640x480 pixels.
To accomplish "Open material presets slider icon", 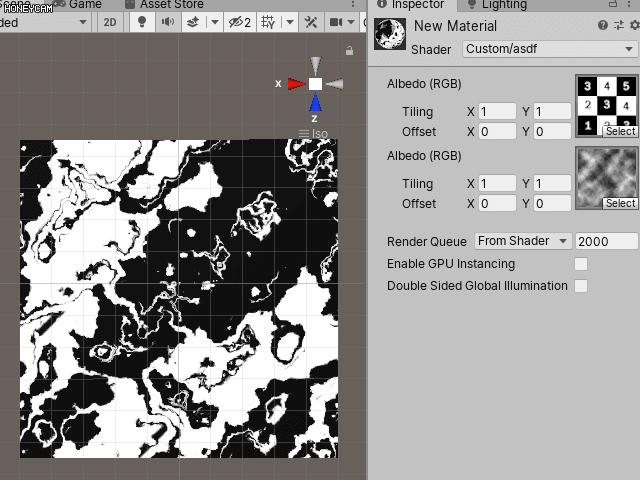I will 619,25.
